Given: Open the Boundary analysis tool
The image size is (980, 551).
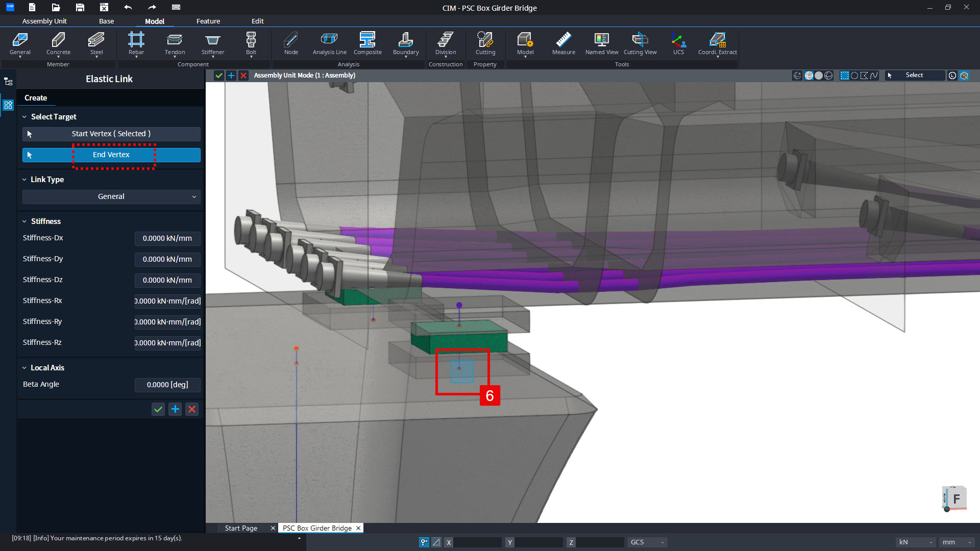Looking at the screenshot, I should (x=405, y=43).
